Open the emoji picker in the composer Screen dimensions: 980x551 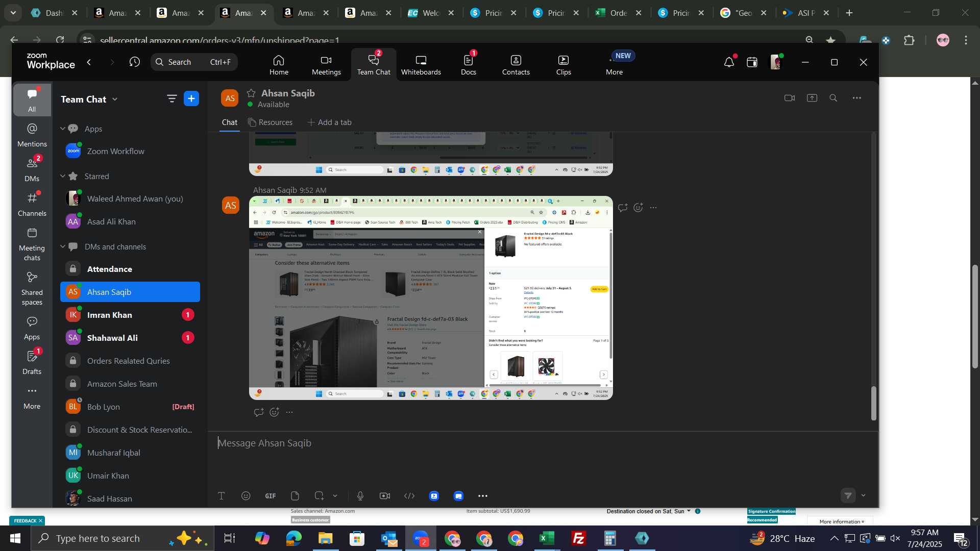coord(246,496)
